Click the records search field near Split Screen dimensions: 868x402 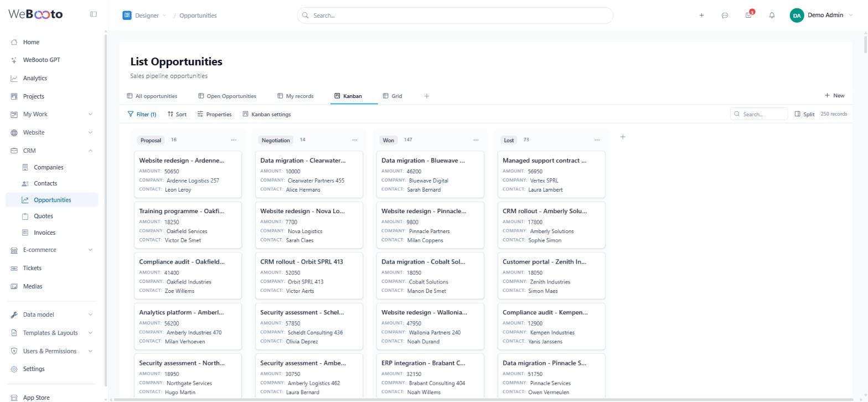759,114
